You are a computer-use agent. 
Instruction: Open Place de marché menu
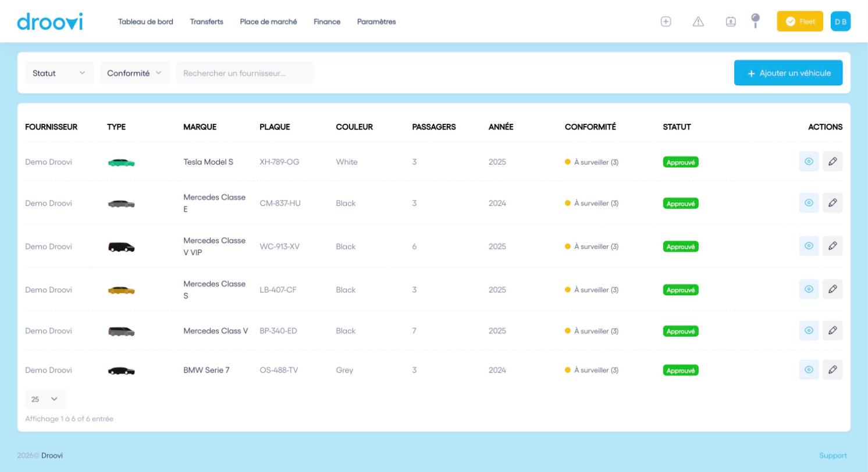click(x=269, y=22)
